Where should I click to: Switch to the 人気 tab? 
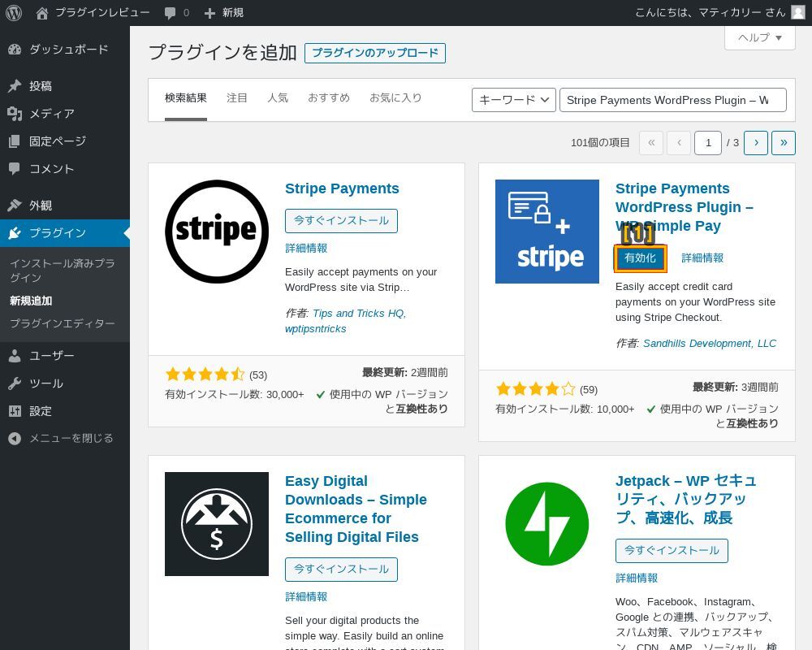(278, 98)
